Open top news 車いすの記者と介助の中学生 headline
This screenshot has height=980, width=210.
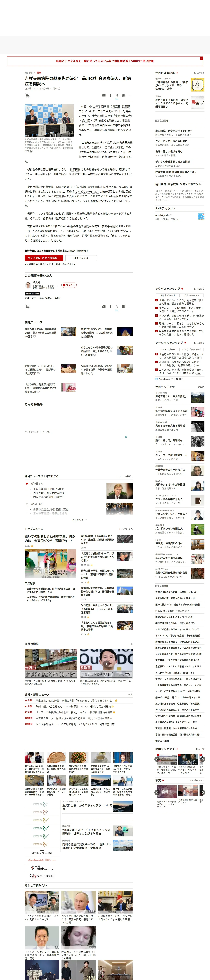pos(50,538)
